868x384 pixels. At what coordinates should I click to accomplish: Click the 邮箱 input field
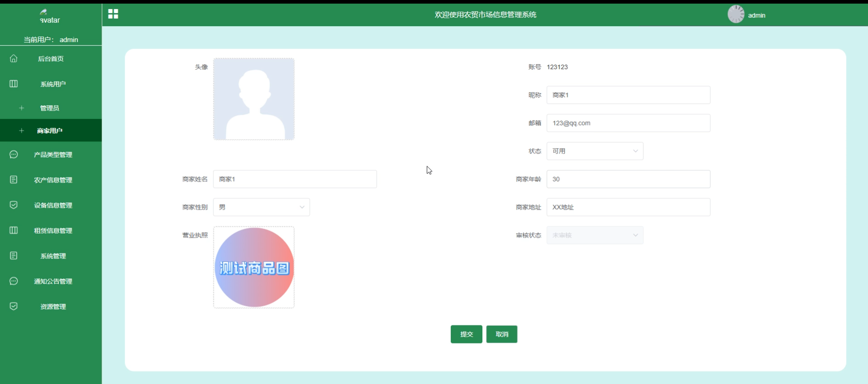(x=628, y=123)
